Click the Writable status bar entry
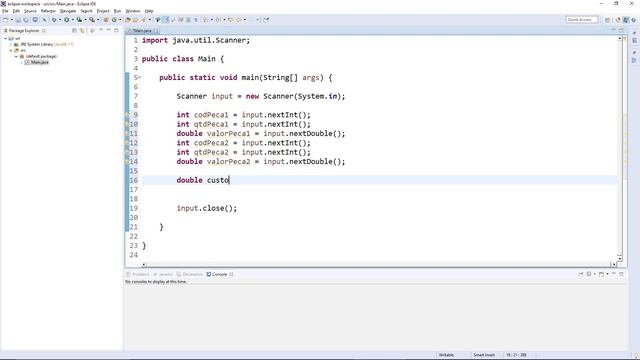Screen dimensions: 640x360 coord(446,355)
